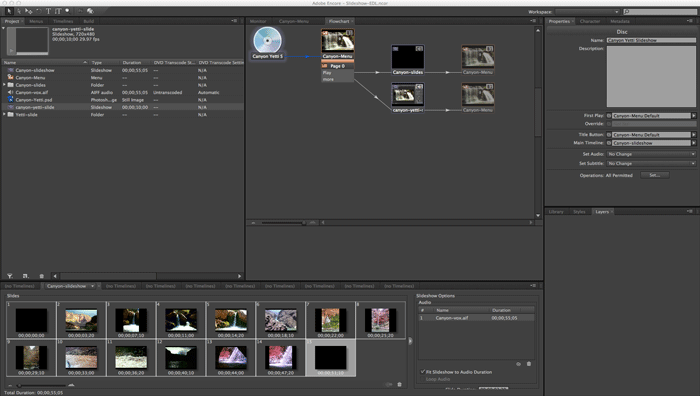Select the Zoom magnifier tool
700x396 pixels.
[67, 11]
